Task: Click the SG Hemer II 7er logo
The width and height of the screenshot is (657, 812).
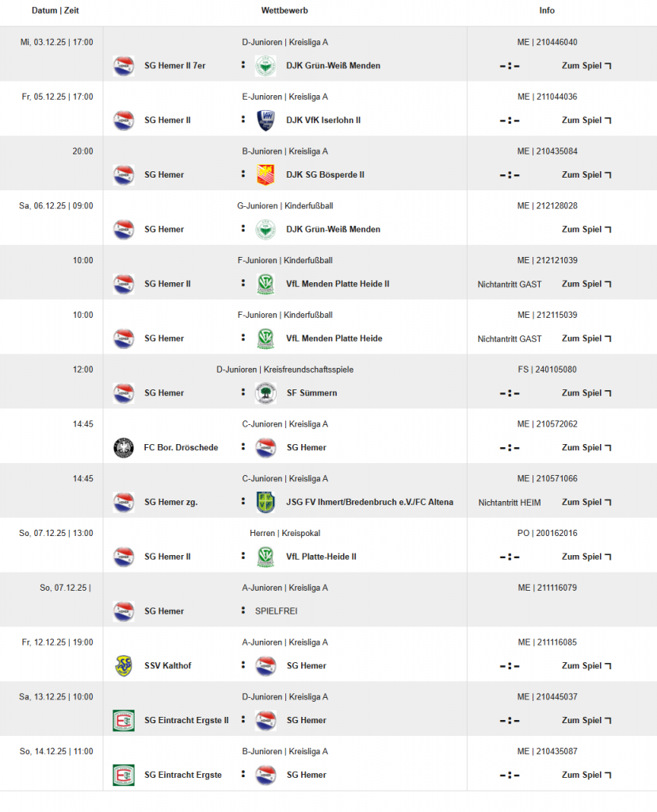Action: [124, 66]
